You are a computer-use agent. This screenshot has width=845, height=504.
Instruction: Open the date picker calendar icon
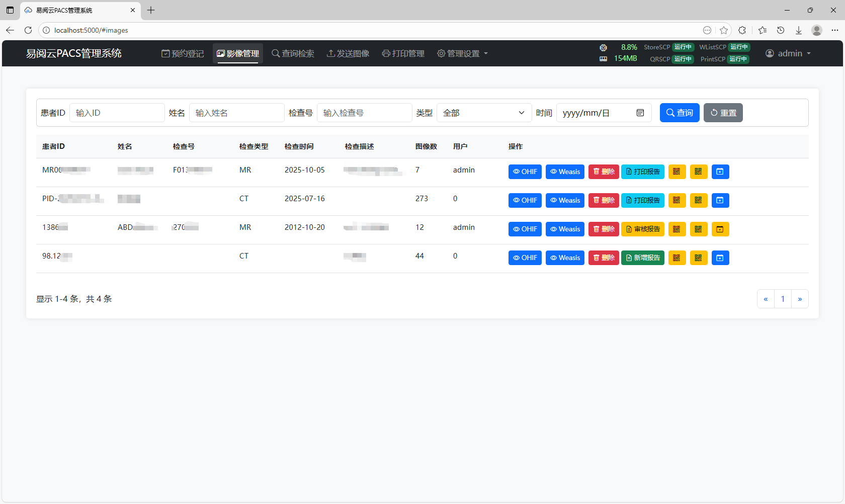(x=640, y=113)
